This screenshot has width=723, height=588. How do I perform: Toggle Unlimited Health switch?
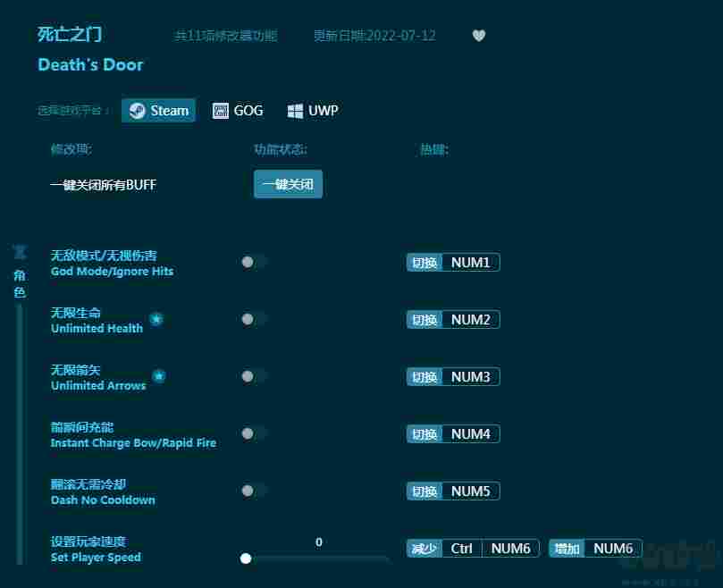tap(254, 319)
